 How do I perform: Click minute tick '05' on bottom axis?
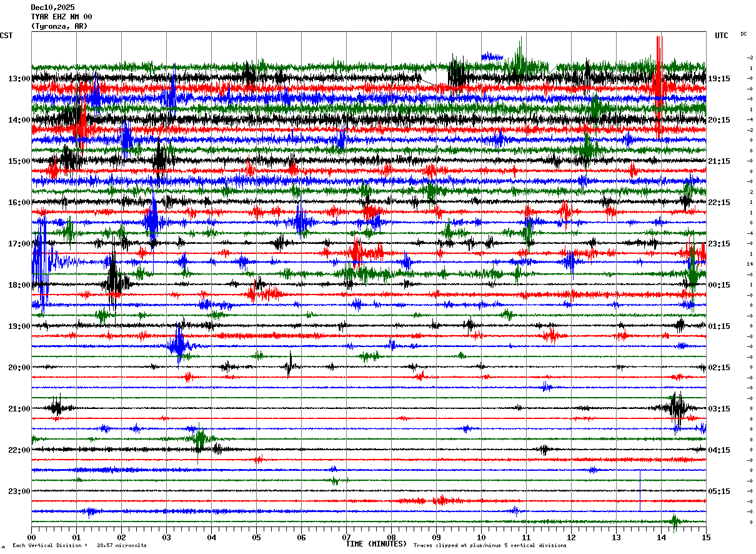(256, 537)
